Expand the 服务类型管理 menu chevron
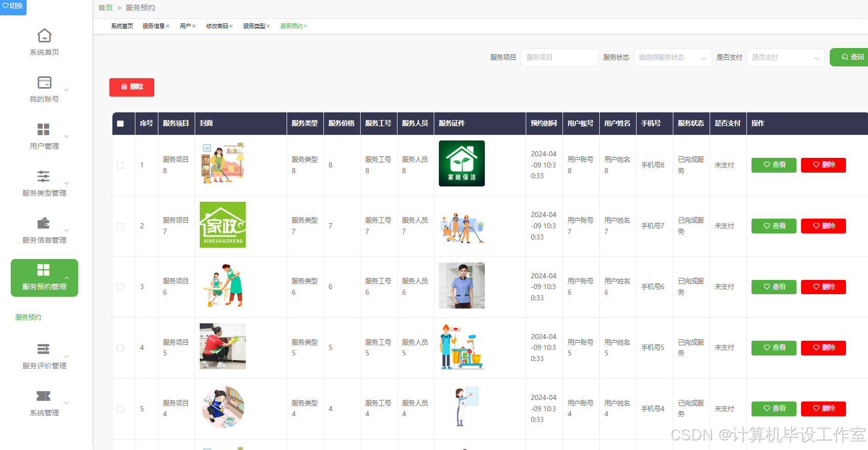Image resolution: width=868 pixels, height=450 pixels. 66,183
